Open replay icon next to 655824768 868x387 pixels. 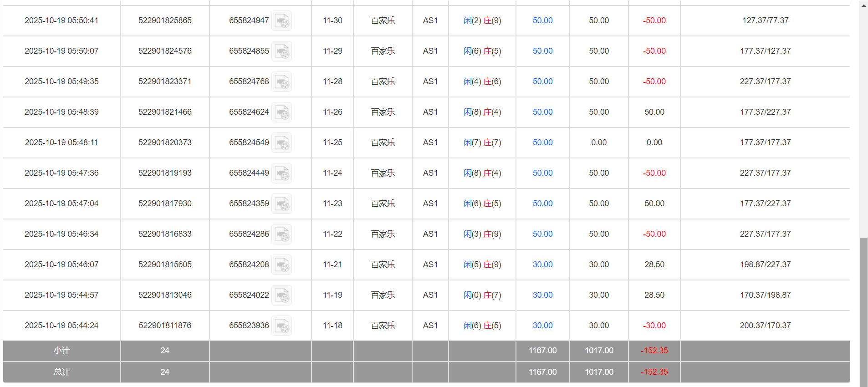click(281, 82)
